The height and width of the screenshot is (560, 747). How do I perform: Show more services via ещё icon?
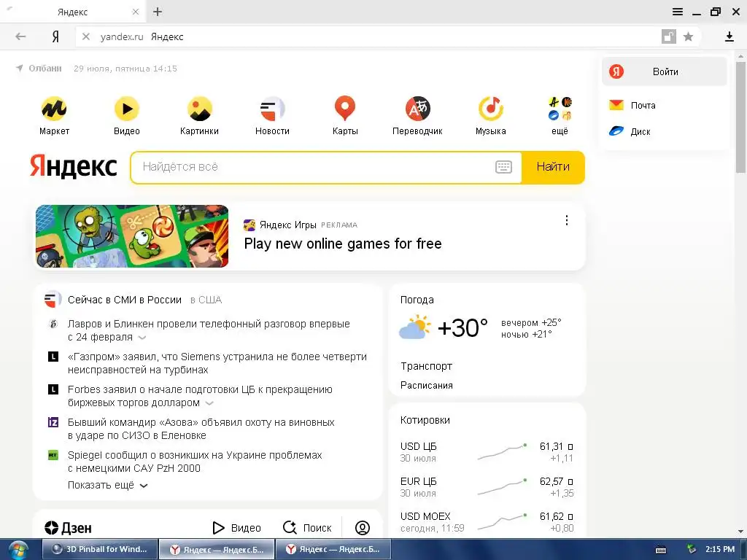click(560, 109)
